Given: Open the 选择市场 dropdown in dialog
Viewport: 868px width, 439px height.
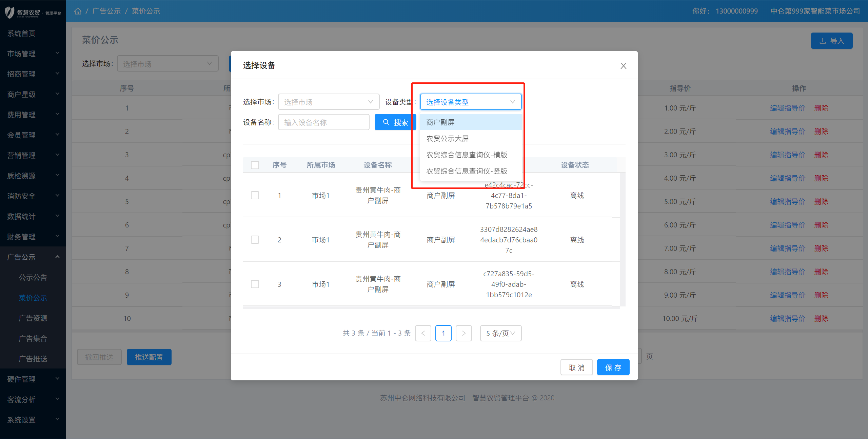Looking at the screenshot, I should pyautogui.click(x=328, y=102).
